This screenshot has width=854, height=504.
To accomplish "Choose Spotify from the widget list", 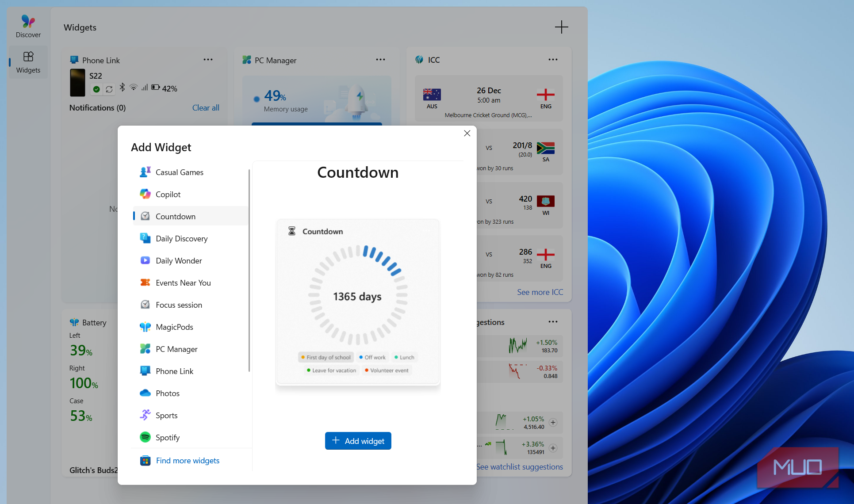I will point(191,437).
